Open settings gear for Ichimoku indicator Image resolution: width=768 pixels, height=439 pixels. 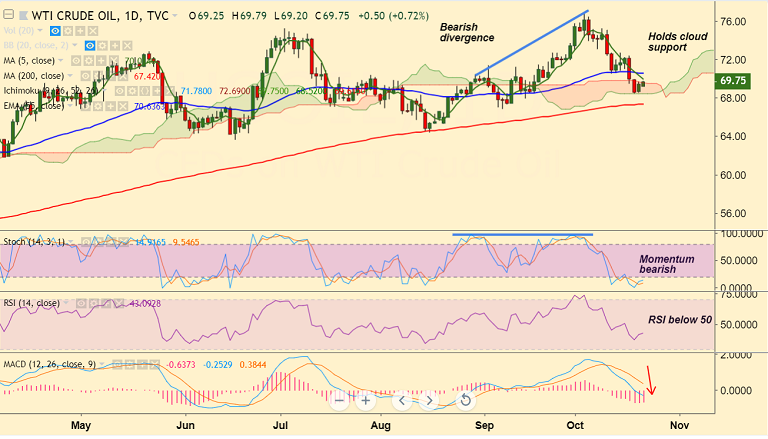coord(132,91)
